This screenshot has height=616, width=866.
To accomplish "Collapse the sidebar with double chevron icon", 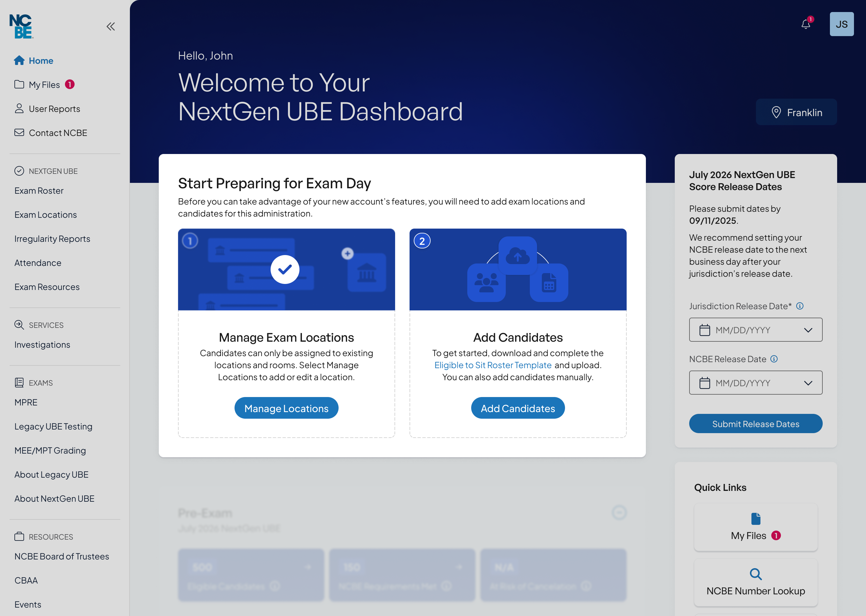I will (x=111, y=26).
